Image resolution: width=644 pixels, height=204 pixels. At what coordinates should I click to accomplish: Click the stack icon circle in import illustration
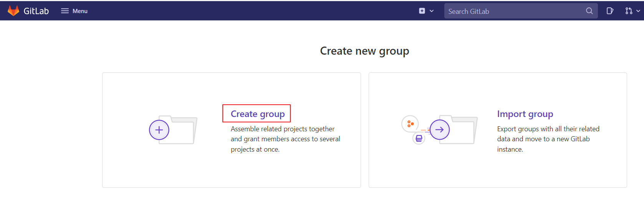(x=419, y=138)
